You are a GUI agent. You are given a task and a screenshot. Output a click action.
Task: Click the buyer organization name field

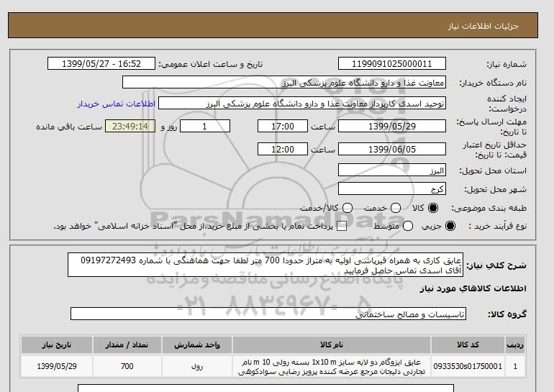(x=284, y=82)
